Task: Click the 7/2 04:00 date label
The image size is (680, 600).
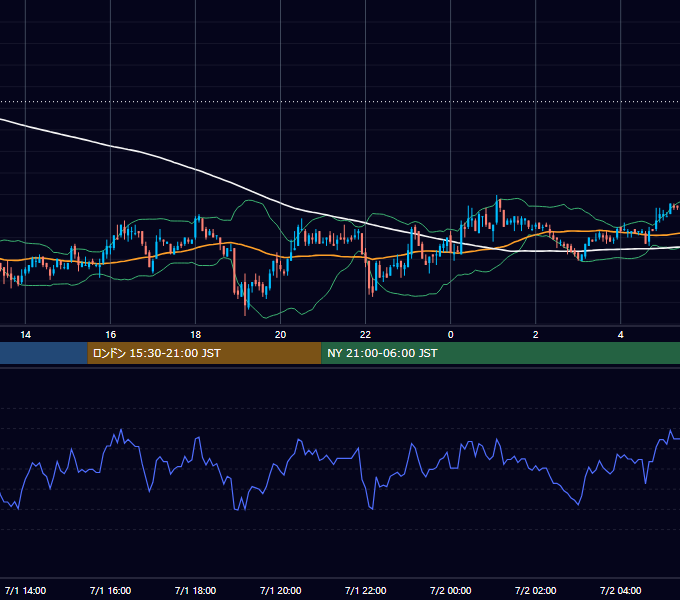Action: [621, 591]
